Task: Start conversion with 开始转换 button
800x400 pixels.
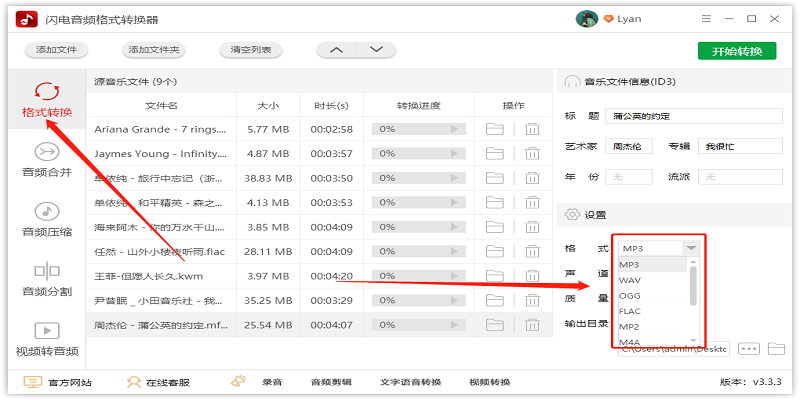Action: pos(737,51)
